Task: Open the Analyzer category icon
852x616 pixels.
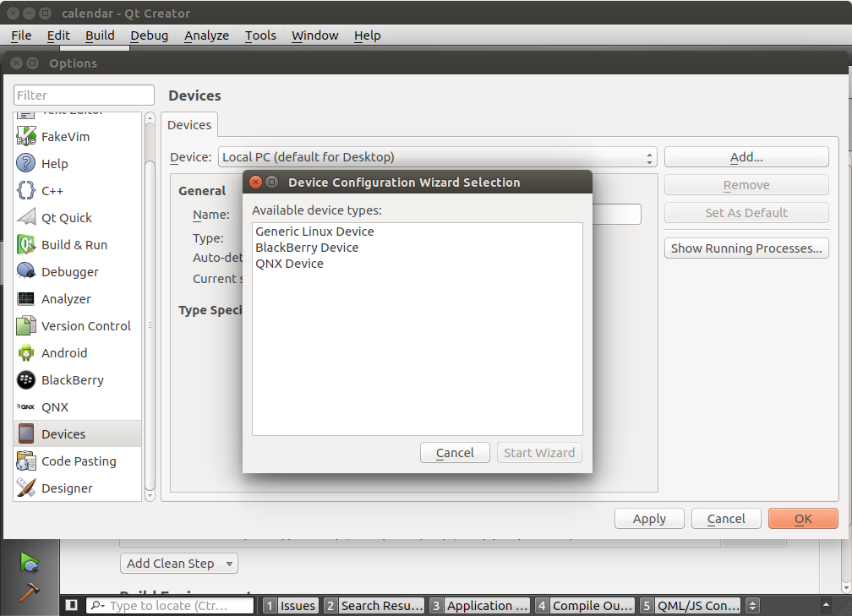Action: (25, 299)
